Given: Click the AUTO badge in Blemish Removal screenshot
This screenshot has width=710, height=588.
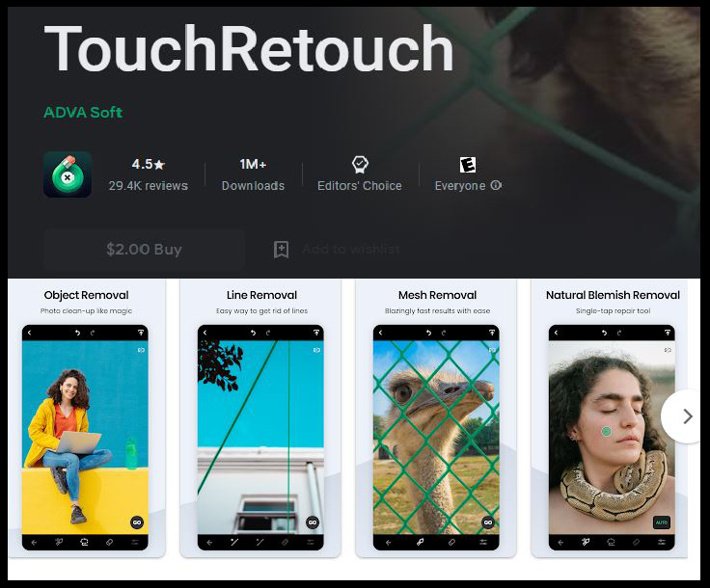Looking at the screenshot, I should [x=662, y=522].
